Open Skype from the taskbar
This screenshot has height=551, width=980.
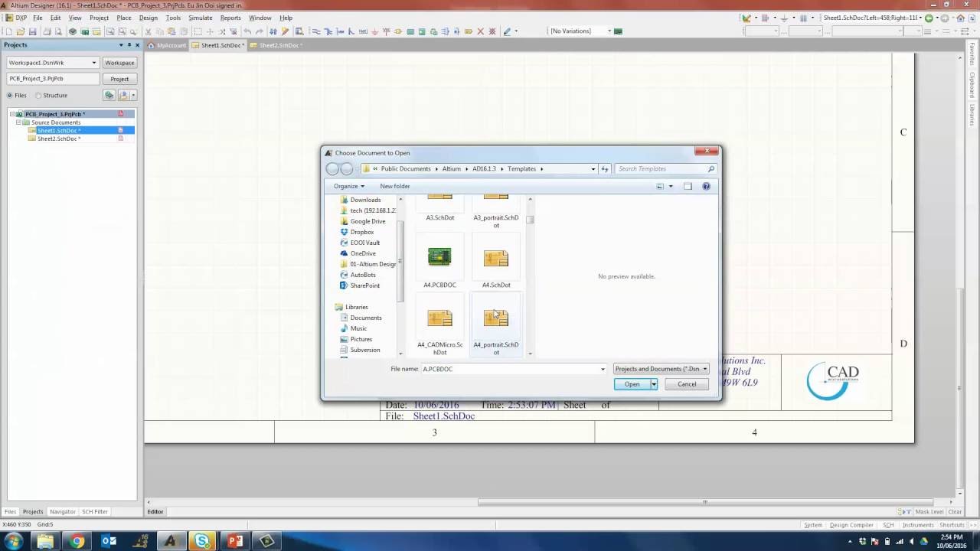[x=203, y=541]
